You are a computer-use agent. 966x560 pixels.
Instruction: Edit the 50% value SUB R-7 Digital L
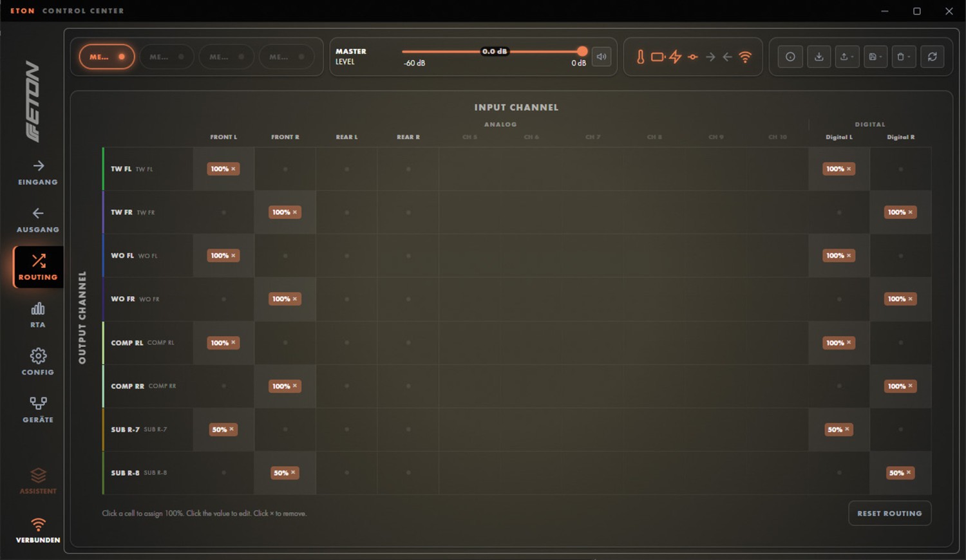(x=835, y=429)
